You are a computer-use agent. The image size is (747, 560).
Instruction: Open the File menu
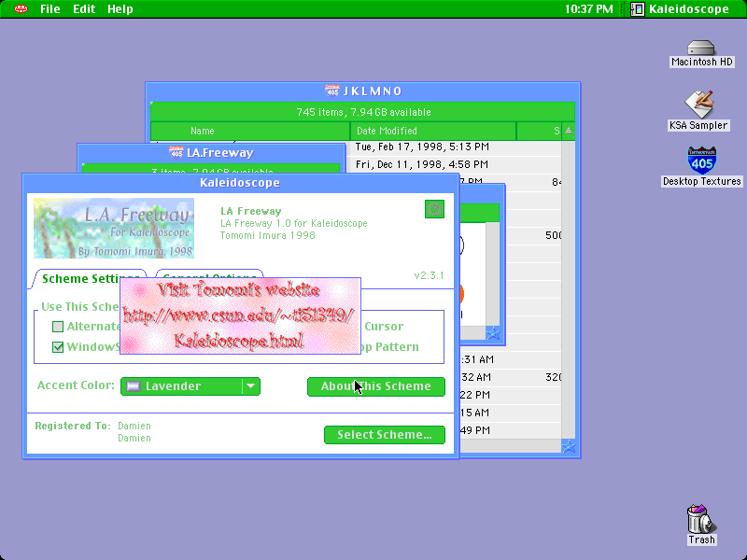[x=50, y=8]
